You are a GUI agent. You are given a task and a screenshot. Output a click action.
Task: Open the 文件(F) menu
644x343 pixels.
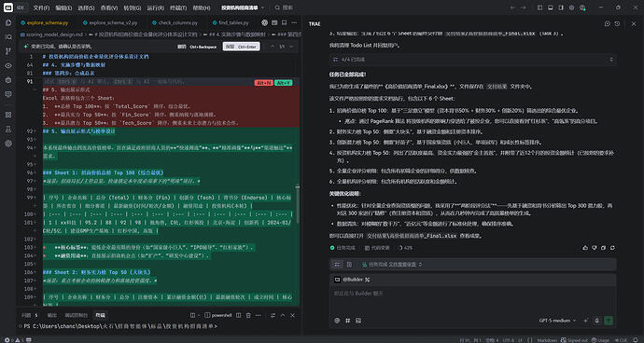(x=41, y=7)
